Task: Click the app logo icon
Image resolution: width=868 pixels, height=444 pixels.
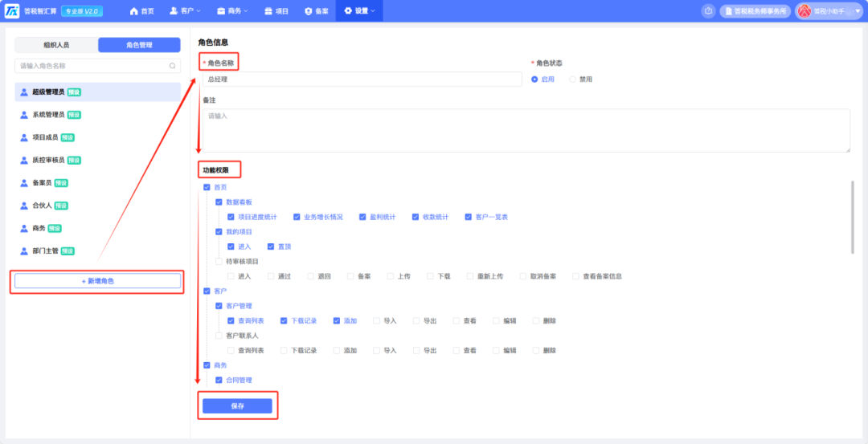Action: coord(12,11)
